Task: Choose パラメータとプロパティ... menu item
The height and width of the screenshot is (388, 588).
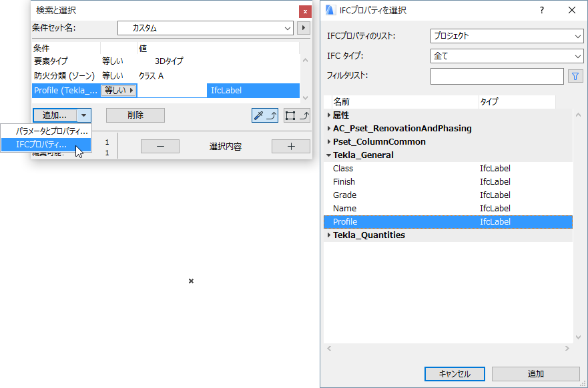Action: click(x=46, y=131)
